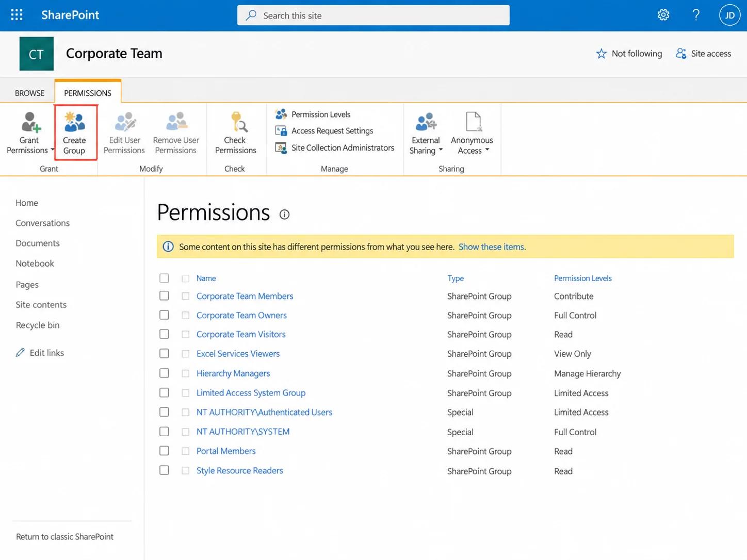
Task: Click the Search this site input field
Action: click(x=373, y=15)
